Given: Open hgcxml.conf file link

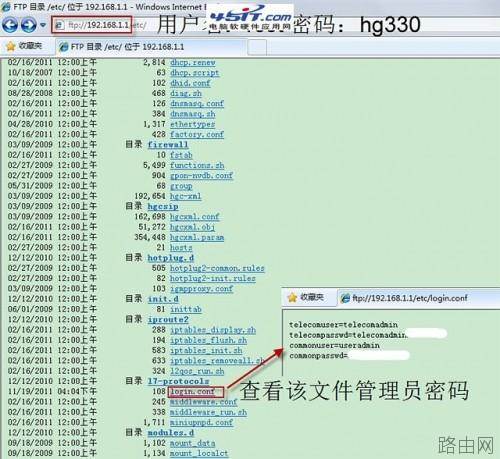Looking at the screenshot, I should coord(195,217).
